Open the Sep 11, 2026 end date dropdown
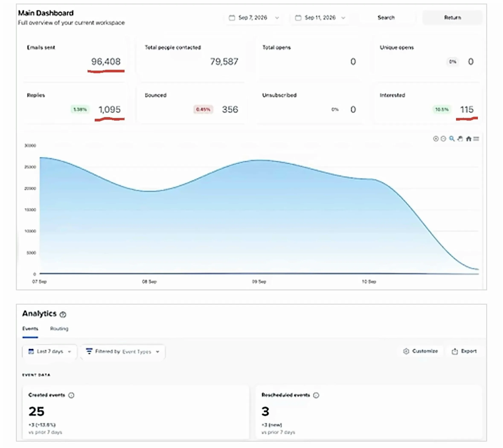 tap(320, 18)
